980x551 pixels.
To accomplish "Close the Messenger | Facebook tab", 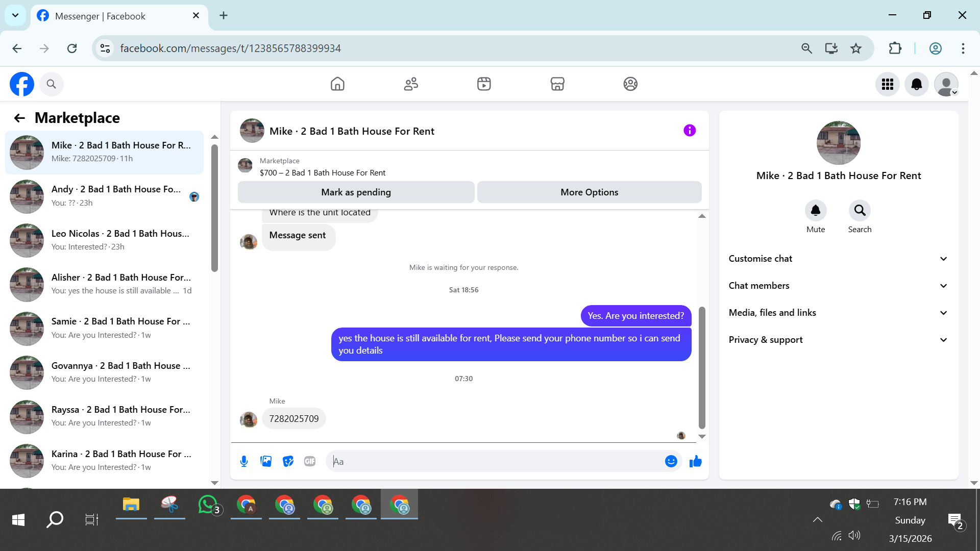I will pos(196,16).
